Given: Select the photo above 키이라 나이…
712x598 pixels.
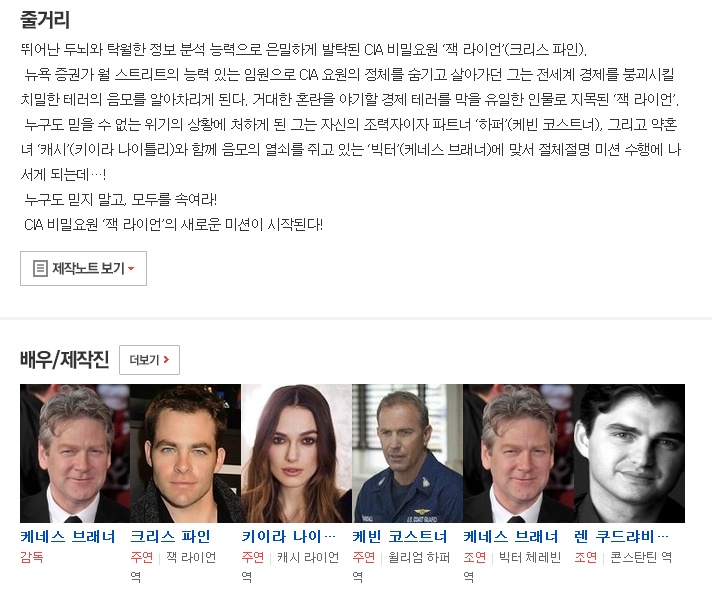Looking at the screenshot, I should pyautogui.click(x=297, y=453).
